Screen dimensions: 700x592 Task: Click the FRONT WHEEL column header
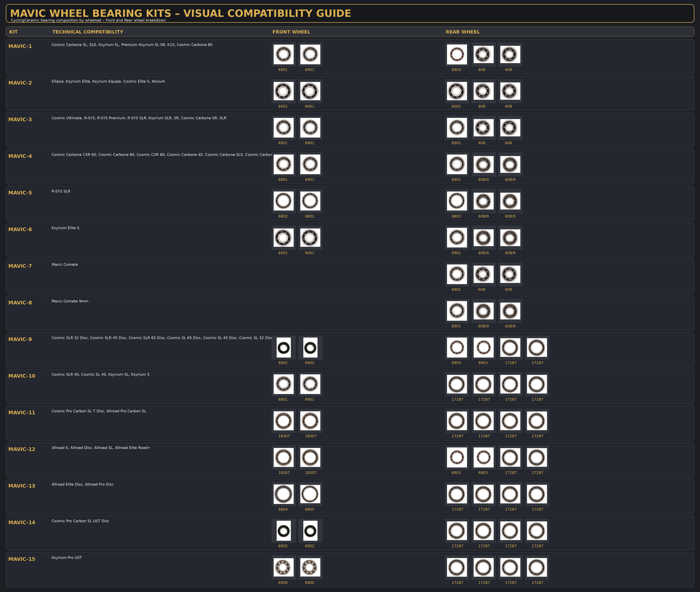[x=291, y=32]
